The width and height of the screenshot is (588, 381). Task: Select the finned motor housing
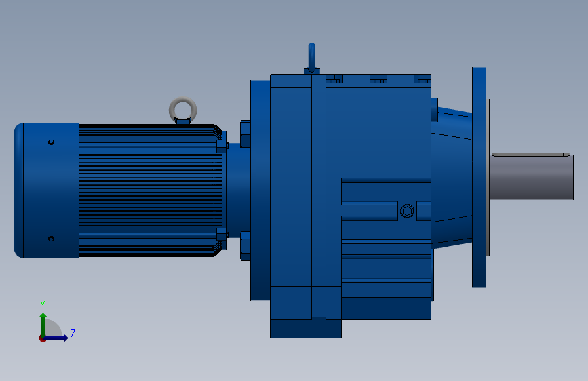point(151,190)
